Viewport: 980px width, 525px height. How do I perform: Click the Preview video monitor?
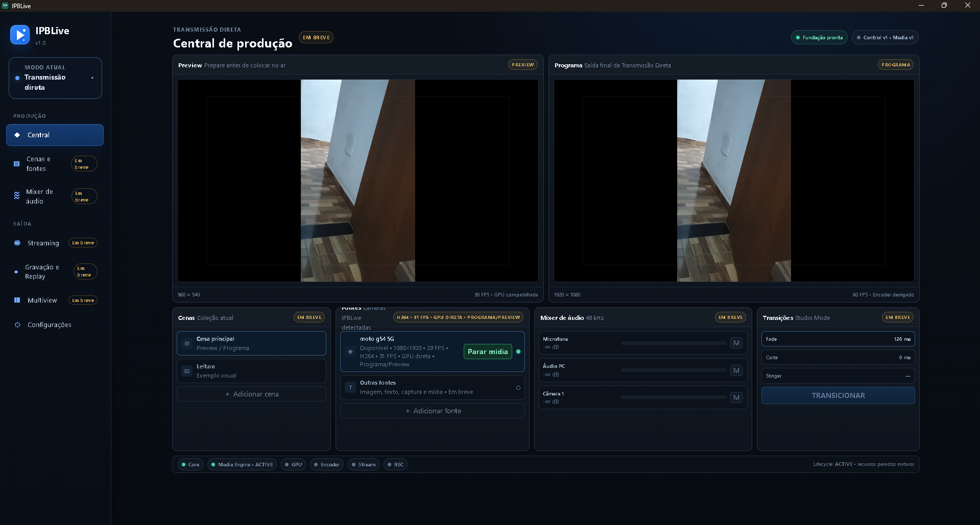357,181
